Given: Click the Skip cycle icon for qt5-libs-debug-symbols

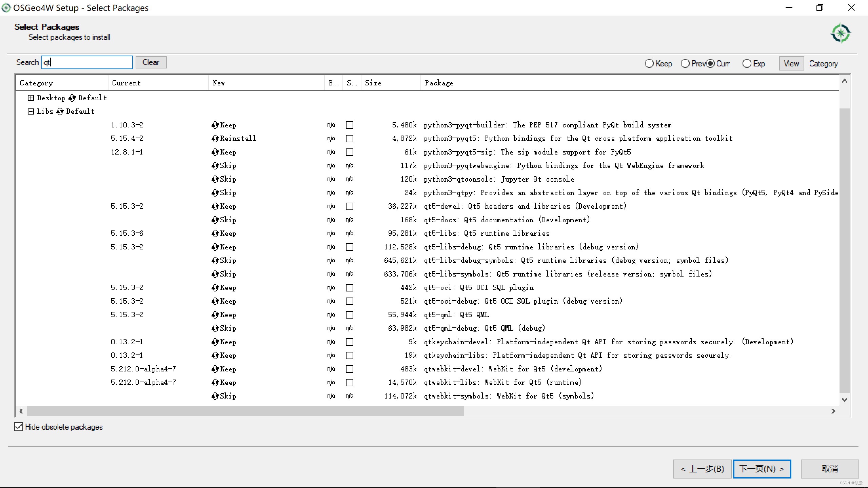Looking at the screenshot, I should tap(215, 261).
